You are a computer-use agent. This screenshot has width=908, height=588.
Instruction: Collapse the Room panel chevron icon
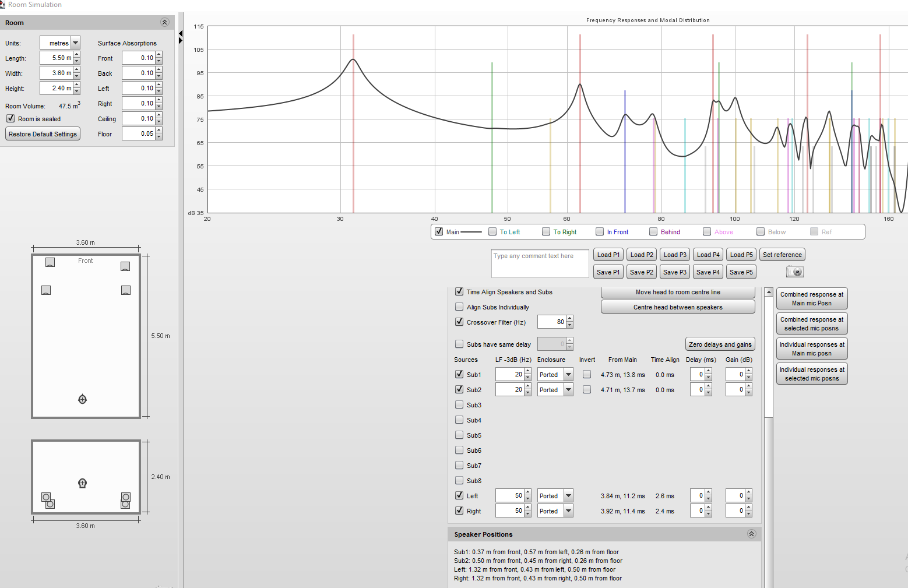(x=164, y=23)
